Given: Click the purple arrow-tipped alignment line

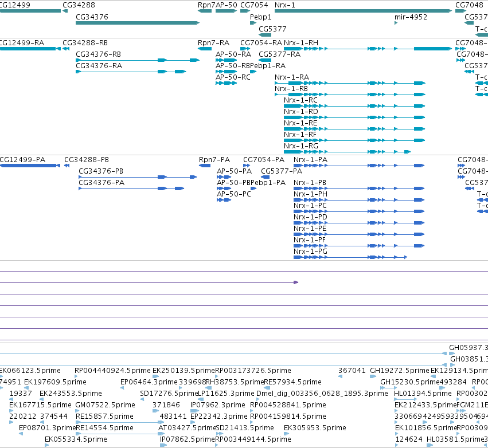Looking at the screenshot, I should (150, 282).
